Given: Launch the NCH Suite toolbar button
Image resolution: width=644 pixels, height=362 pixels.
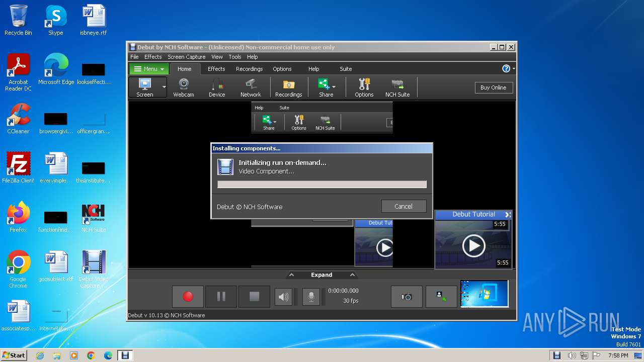Looking at the screenshot, I should tap(397, 87).
